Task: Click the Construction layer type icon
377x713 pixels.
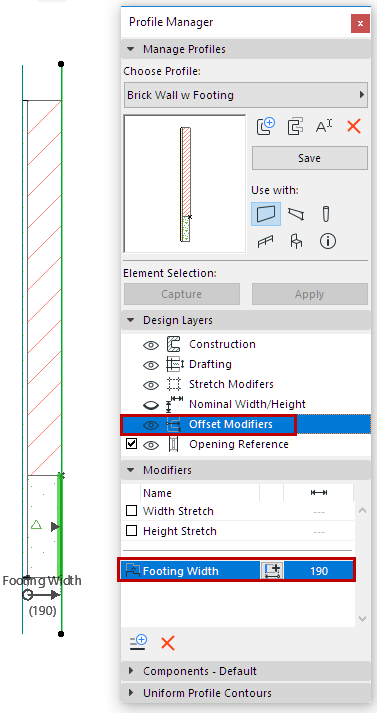Action: click(x=174, y=344)
